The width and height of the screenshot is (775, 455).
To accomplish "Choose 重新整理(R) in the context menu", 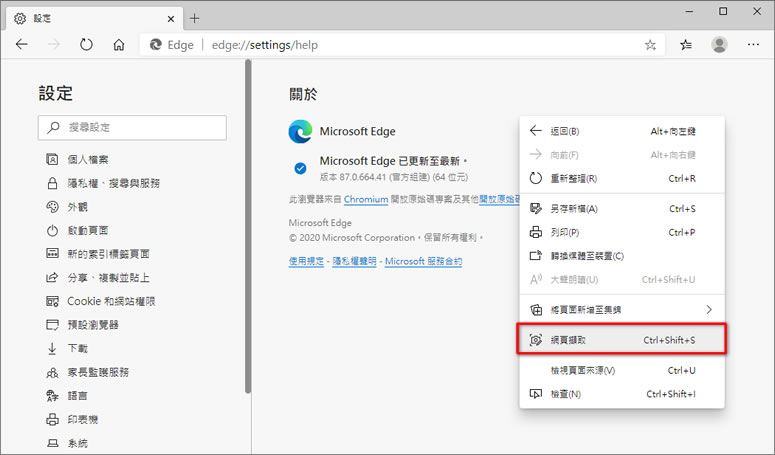I will pyautogui.click(x=622, y=178).
